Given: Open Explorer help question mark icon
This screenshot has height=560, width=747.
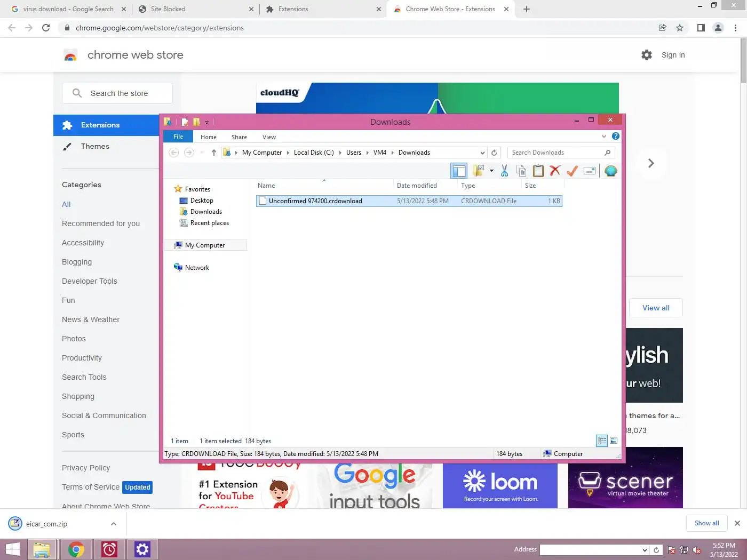Looking at the screenshot, I should tap(616, 137).
